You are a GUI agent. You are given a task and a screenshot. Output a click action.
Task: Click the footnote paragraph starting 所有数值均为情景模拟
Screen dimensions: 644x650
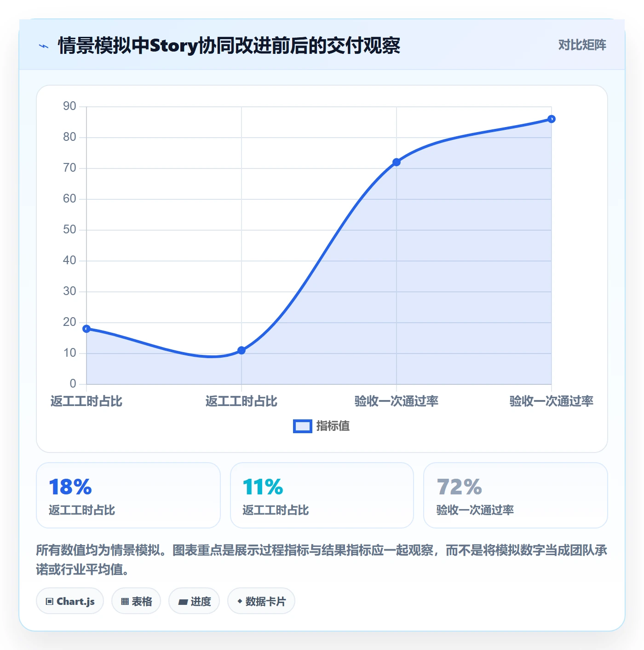click(322, 560)
